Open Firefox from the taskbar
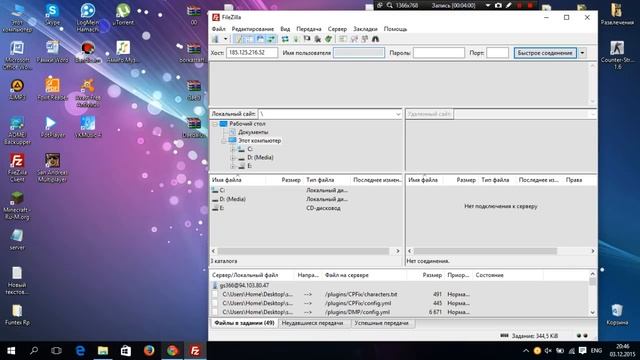The width and height of the screenshot is (640, 360). 149,351
